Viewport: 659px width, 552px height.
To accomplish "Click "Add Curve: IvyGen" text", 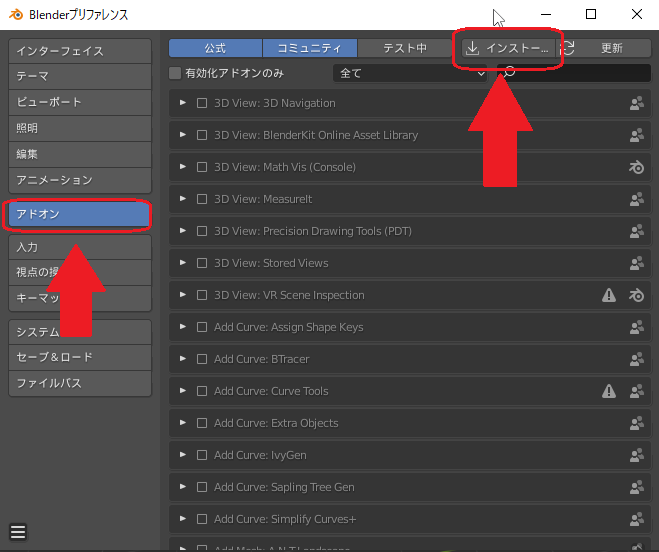I will [x=260, y=455].
